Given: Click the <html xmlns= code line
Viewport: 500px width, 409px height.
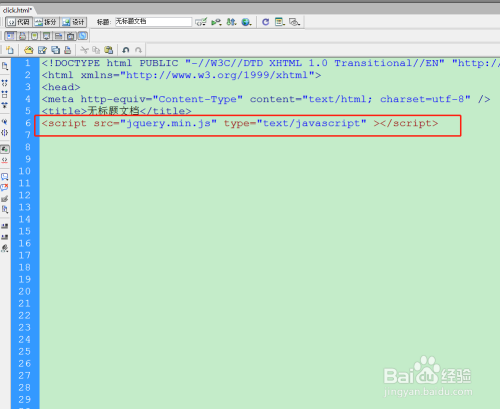Looking at the screenshot, I should coord(181,75).
